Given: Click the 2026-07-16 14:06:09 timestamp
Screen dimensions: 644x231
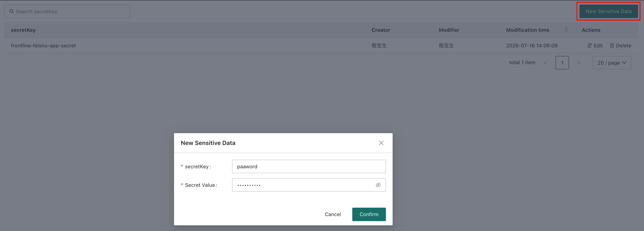Looking at the screenshot, I should tap(532, 46).
